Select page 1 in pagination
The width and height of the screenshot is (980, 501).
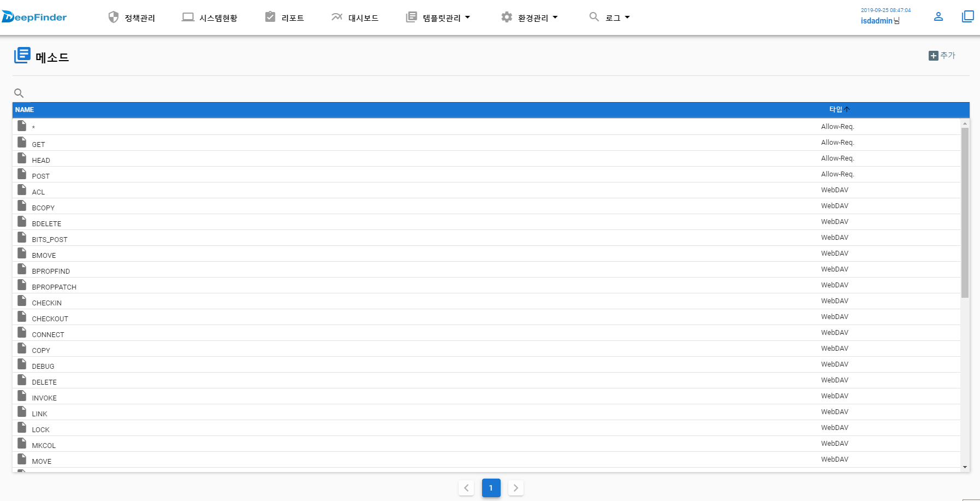491,488
